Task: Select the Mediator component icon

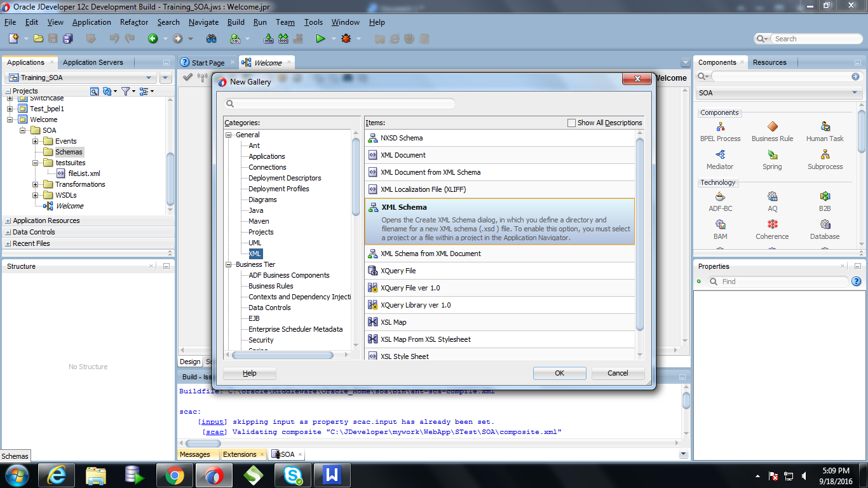Action: [719, 159]
